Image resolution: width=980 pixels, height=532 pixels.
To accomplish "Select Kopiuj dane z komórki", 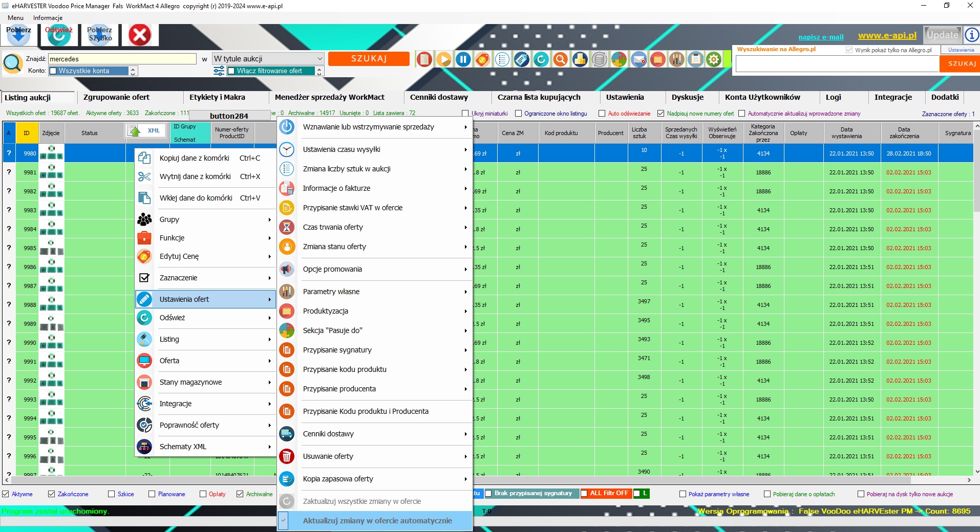I will click(205, 158).
